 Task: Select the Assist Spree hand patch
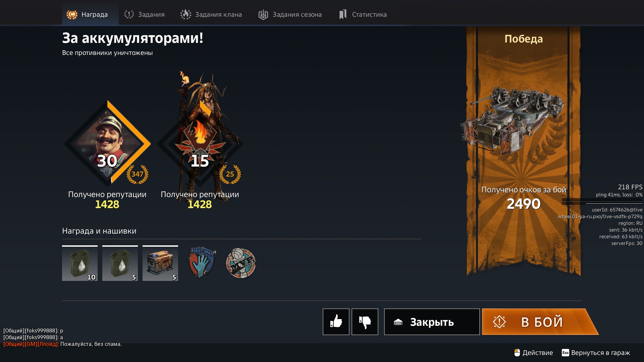[x=202, y=262]
